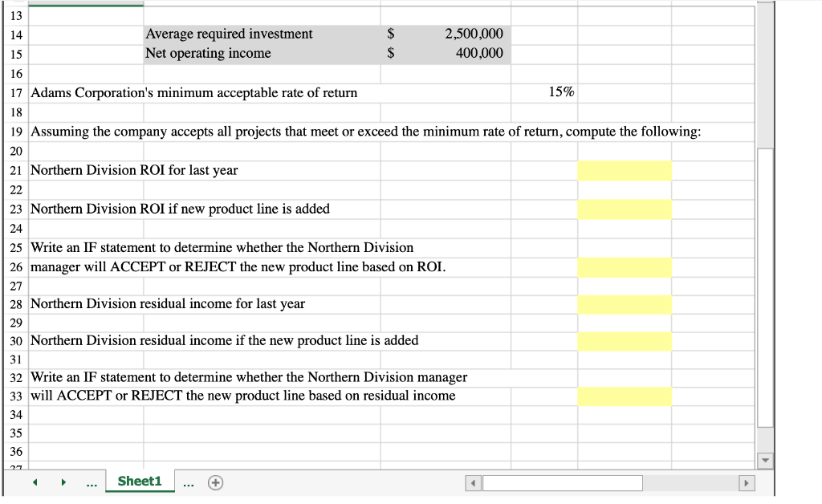Click the horizontal scrollbar thumb
The image size is (822, 504).
click(x=561, y=482)
